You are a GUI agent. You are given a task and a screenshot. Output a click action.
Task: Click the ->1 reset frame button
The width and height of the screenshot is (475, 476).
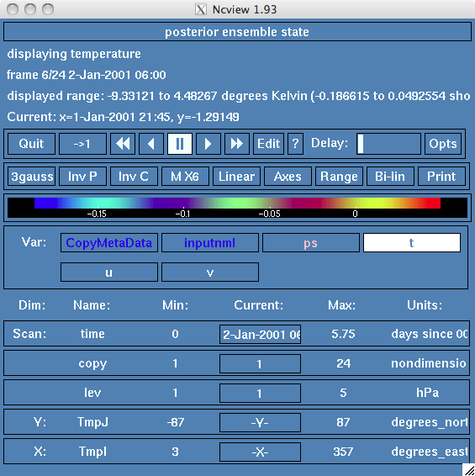point(82,144)
